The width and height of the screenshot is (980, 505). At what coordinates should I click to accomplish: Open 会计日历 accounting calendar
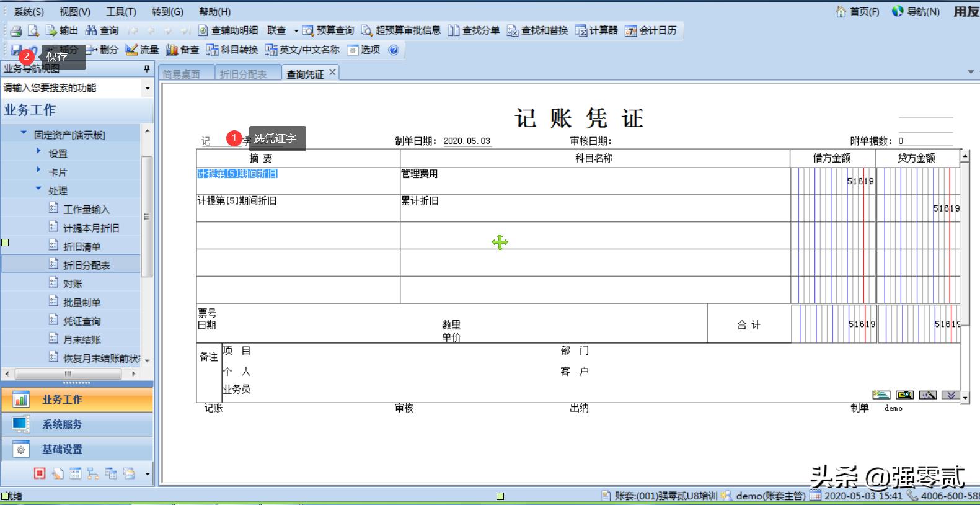click(651, 30)
